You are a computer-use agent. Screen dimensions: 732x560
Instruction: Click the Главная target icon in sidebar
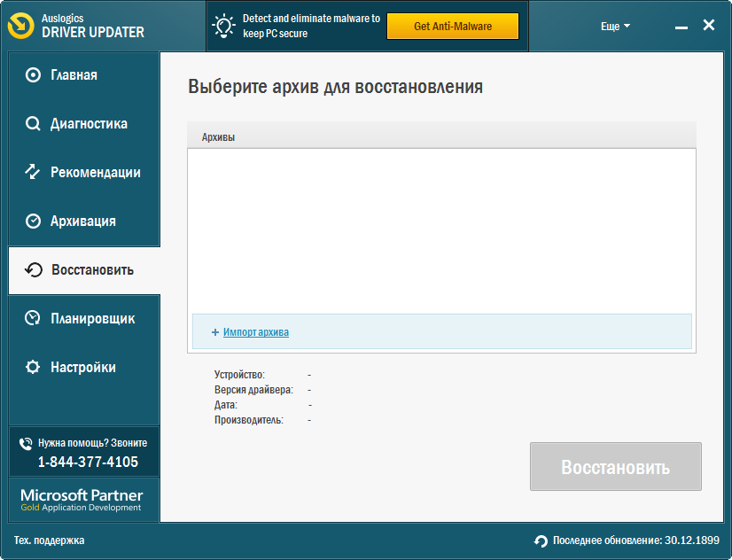(x=34, y=75)
